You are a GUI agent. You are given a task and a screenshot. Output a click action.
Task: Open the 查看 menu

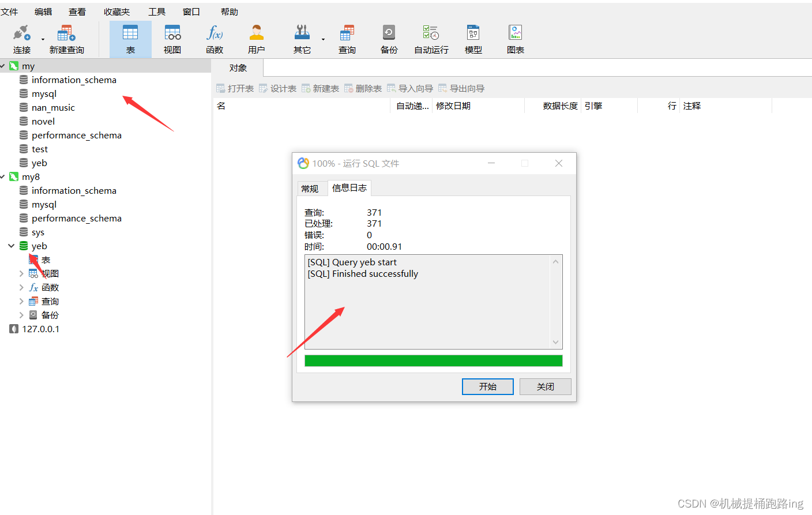(x=77, y=12)
